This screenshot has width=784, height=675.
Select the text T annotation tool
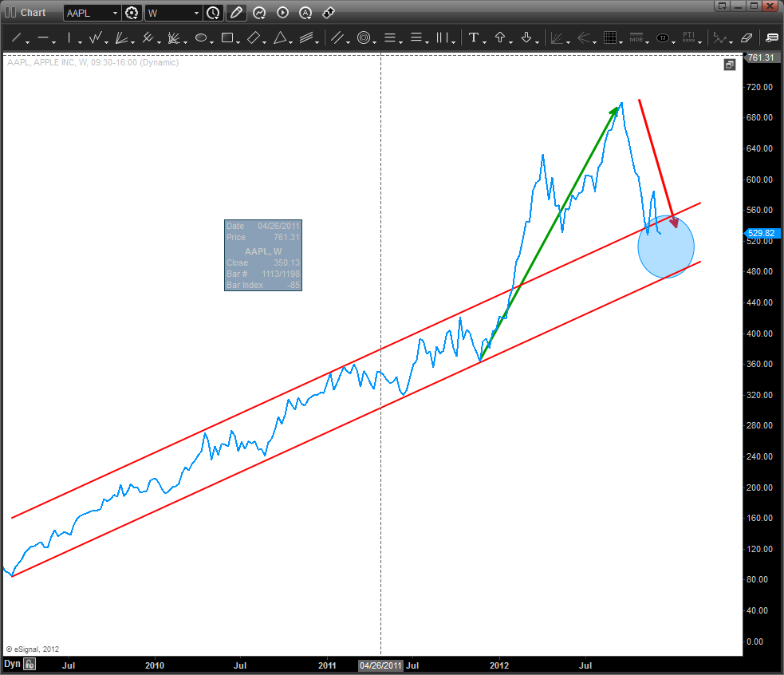tap(474, 37)
